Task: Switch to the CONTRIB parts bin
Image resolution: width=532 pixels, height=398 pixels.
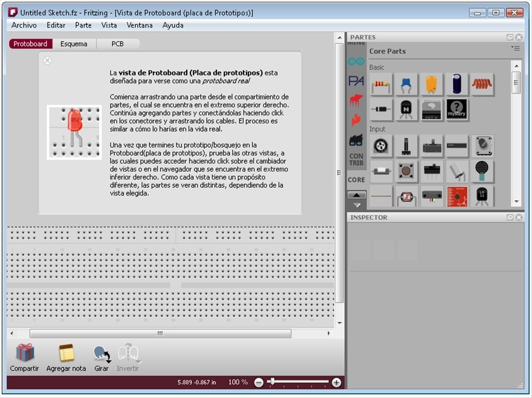Action: coord(356,160)
